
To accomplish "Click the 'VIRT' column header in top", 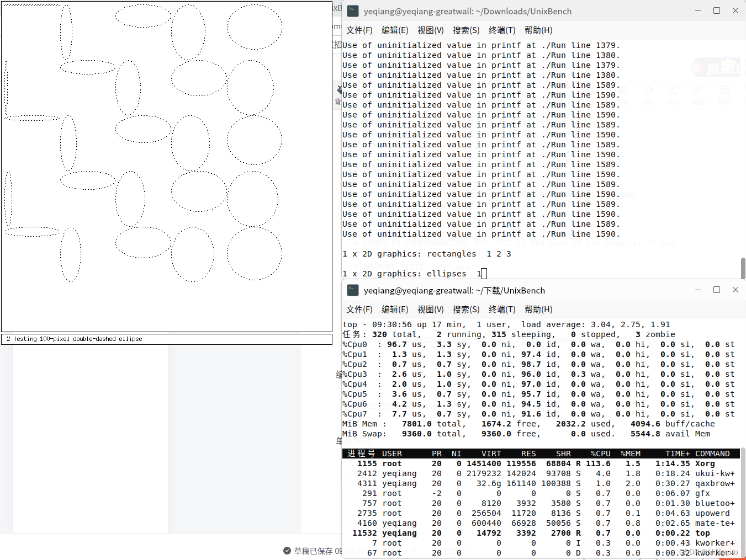I will [x=491, y=454].
